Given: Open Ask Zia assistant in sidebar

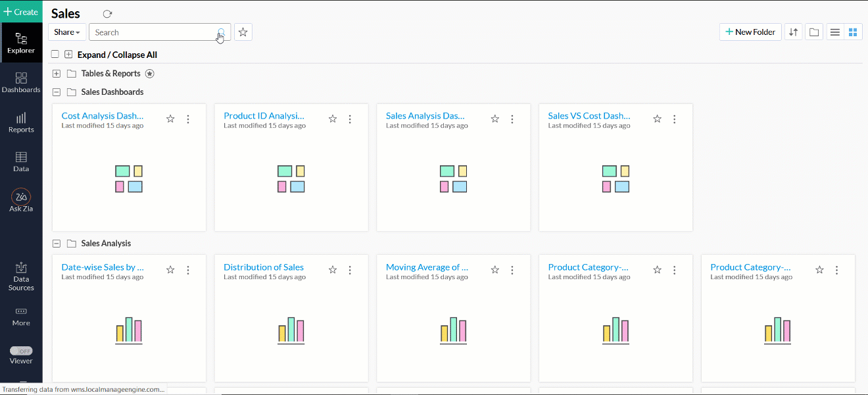Looking at the screenshot, I should (21, 200).
